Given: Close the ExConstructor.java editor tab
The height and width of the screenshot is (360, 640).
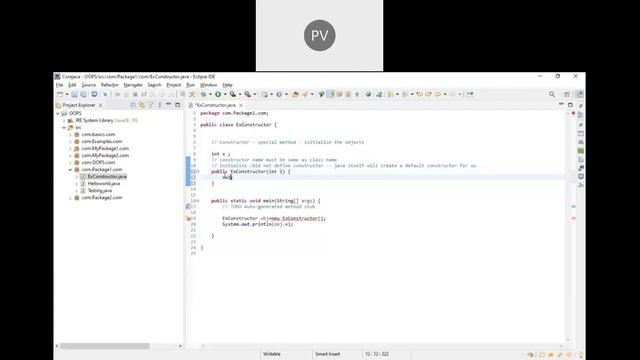Looking at the screenshot, I should [x=241, y=105].
